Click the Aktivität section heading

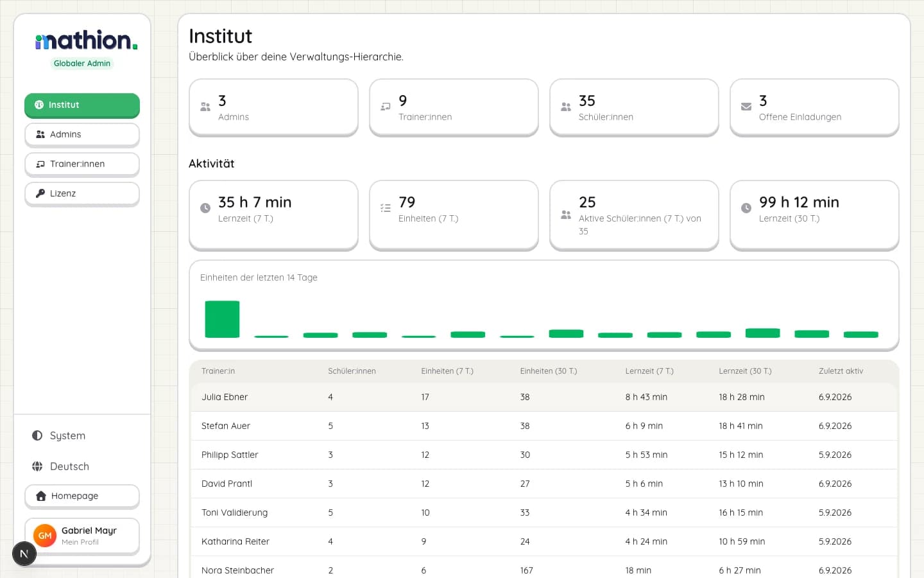coord(211,163)
